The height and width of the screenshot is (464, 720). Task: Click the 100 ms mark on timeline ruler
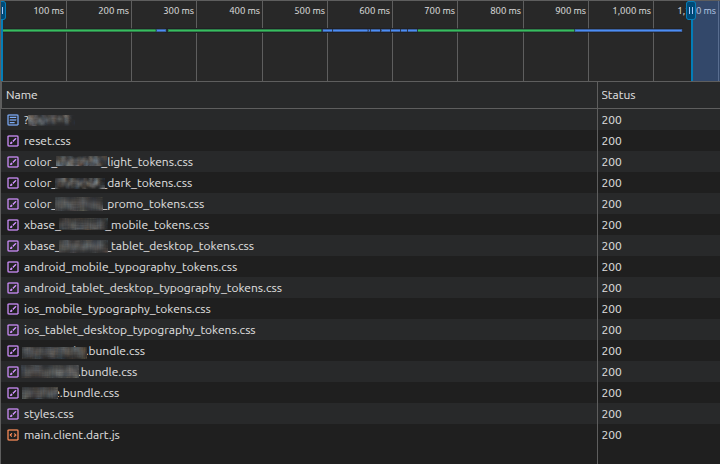[x=49, y=11]
